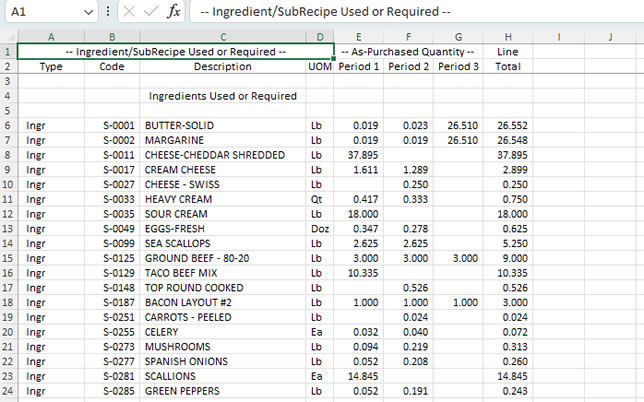Image resolution: width=644 pixels, height=402 pixels.
Task: Click the 'CHEESE - SWISS' cell
Action: 223,184
